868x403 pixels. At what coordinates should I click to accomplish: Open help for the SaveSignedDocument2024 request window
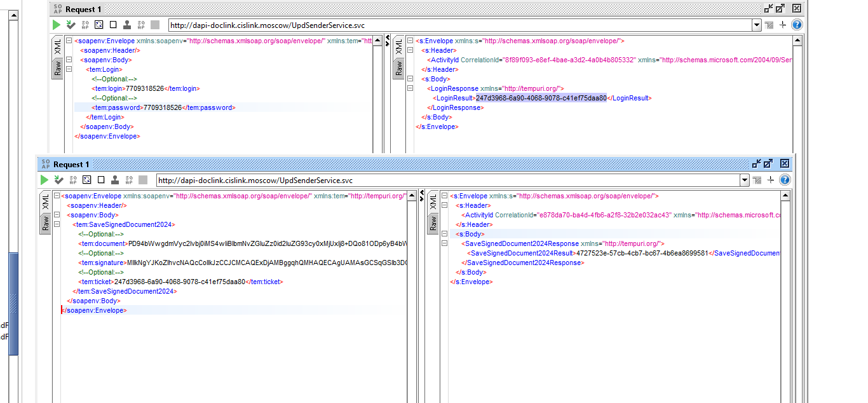click(785, 181)
